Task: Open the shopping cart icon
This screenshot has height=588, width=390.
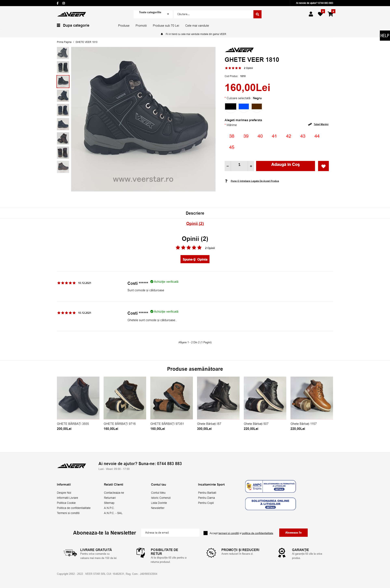Action: 330,14
